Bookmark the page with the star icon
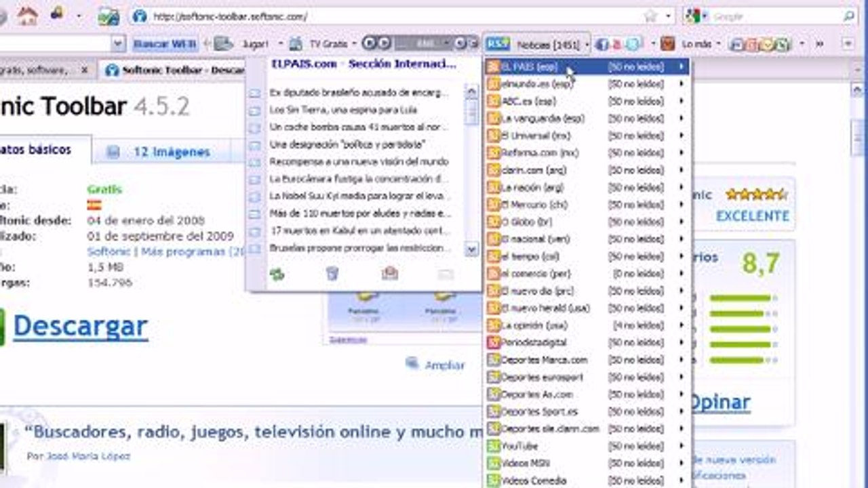868x488 pixels. pyautogui.click(x=650, y=16)
